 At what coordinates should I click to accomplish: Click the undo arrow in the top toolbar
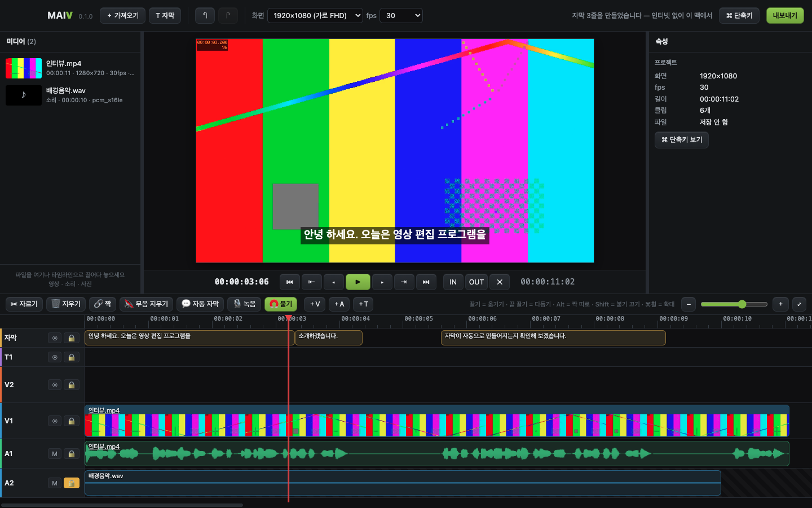point(205,16)
